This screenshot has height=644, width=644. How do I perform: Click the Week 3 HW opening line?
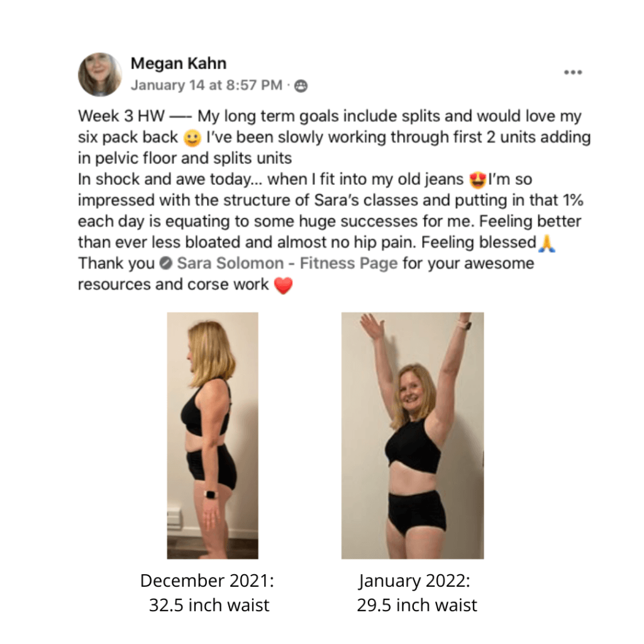[330, 116]
